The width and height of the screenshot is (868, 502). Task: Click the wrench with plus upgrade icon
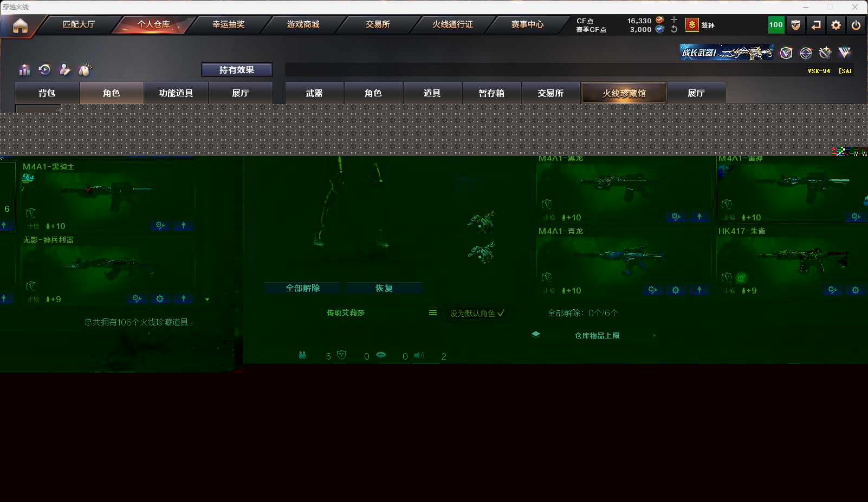click(825, 53)
